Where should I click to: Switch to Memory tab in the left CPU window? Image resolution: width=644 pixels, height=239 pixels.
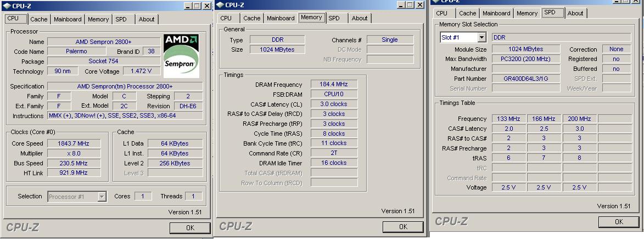point(98,19)
